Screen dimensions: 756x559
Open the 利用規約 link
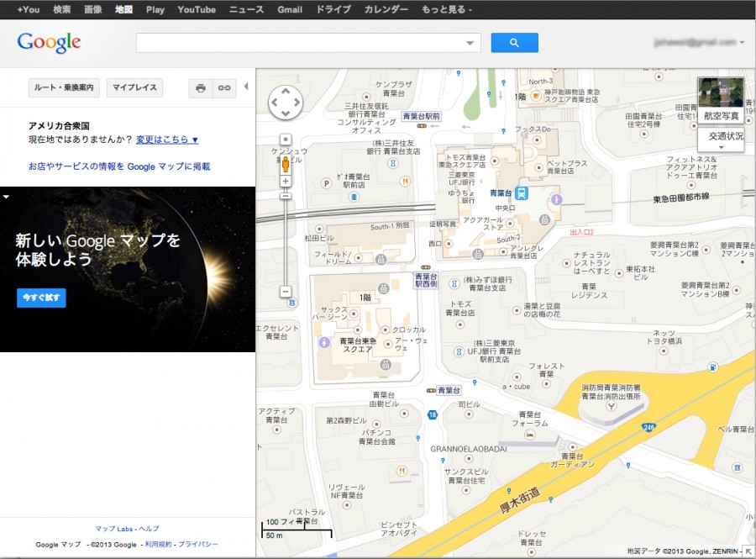tap(158, 544)
